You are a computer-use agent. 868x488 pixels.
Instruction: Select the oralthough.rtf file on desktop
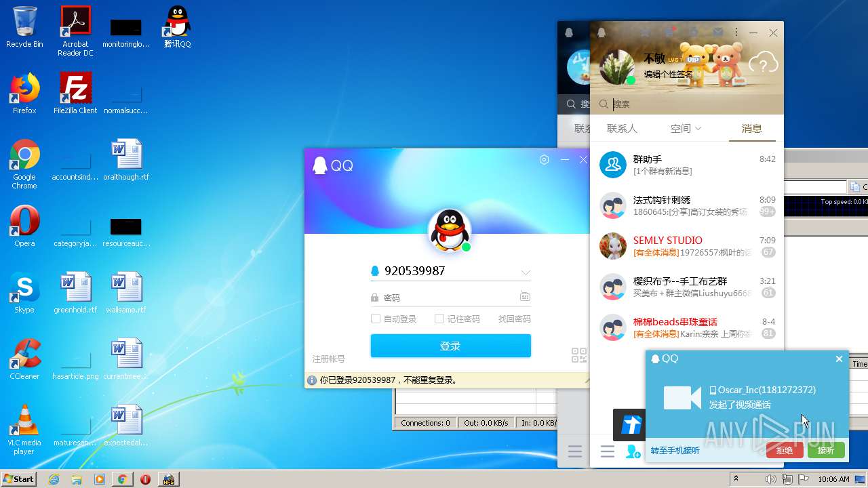point(126,160)
